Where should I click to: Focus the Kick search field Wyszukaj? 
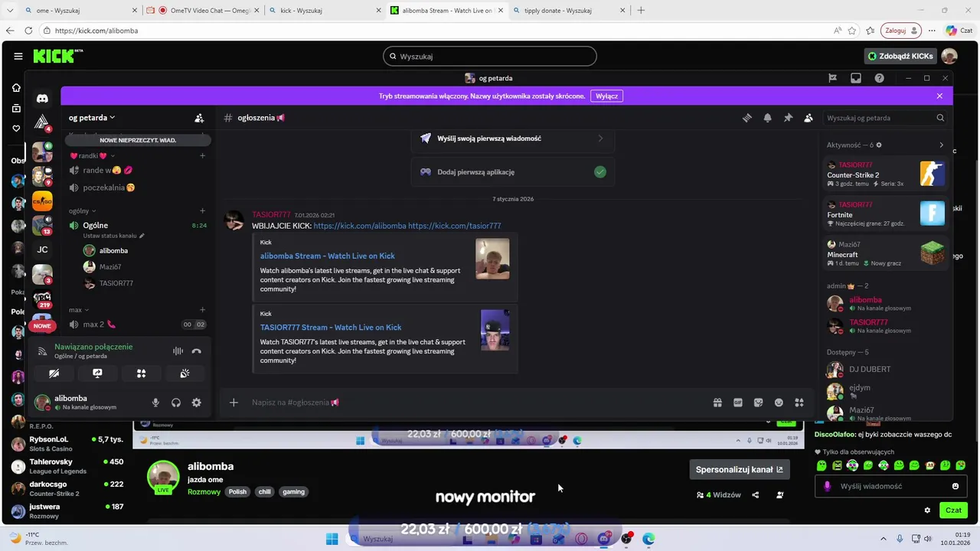click(490, 56)
